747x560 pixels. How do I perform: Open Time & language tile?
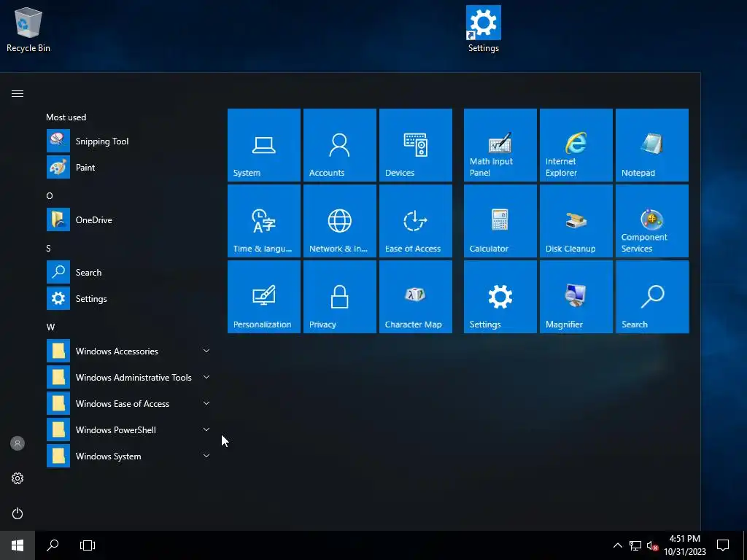point(264,220)
